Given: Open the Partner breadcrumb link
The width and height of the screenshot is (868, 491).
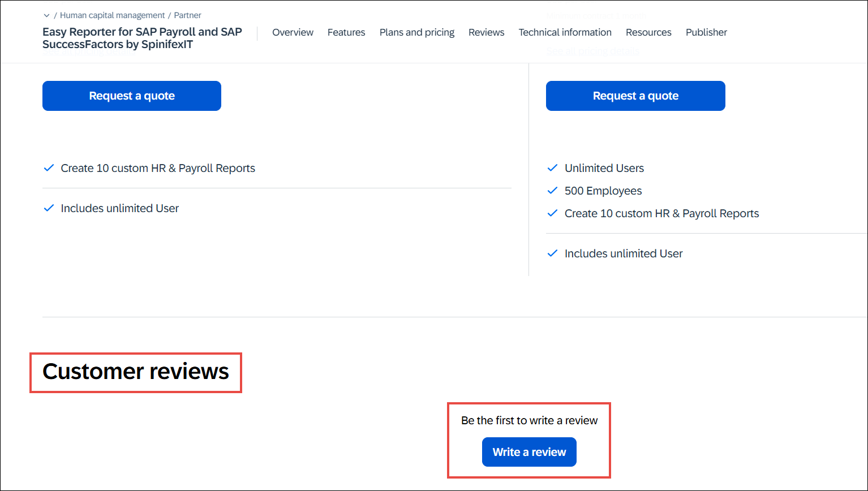Looking at the screenshot, I should (187, 15).
